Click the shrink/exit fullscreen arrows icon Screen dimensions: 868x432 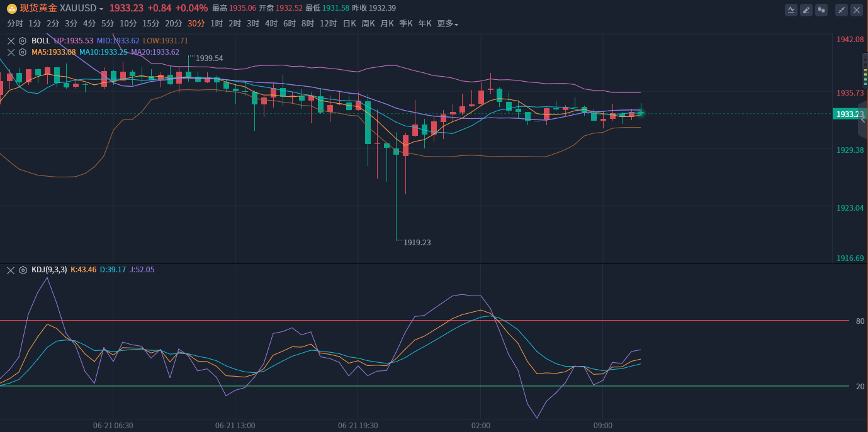click(x=841, y=10)
